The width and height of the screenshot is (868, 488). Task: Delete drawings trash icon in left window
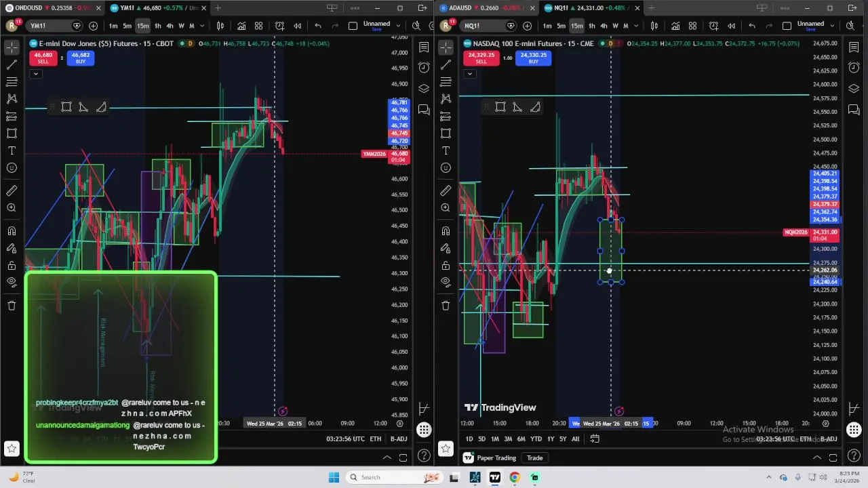12,306
